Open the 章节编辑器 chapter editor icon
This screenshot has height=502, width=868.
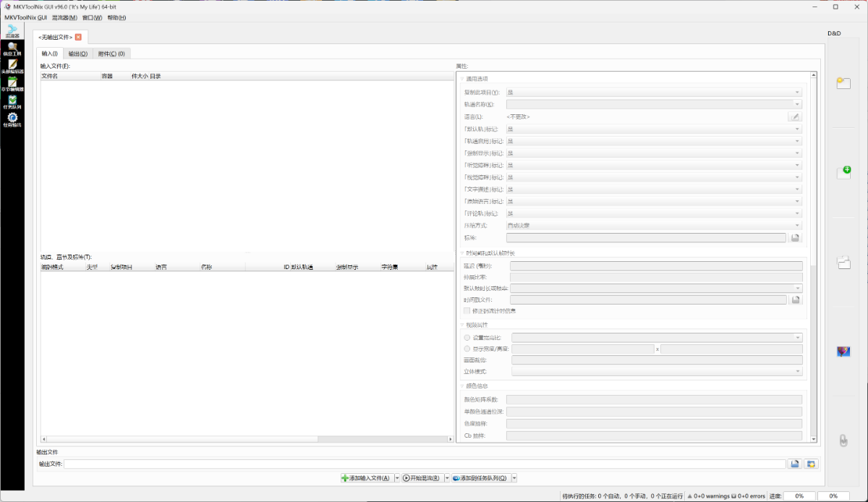(12, 85)
